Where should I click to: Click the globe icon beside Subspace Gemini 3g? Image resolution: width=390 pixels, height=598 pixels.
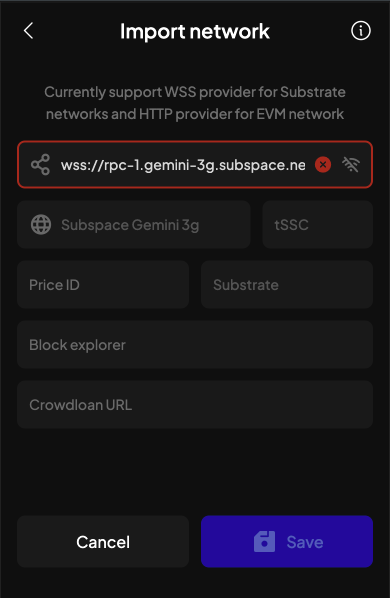pyautogui.click(x=41, y=225)
